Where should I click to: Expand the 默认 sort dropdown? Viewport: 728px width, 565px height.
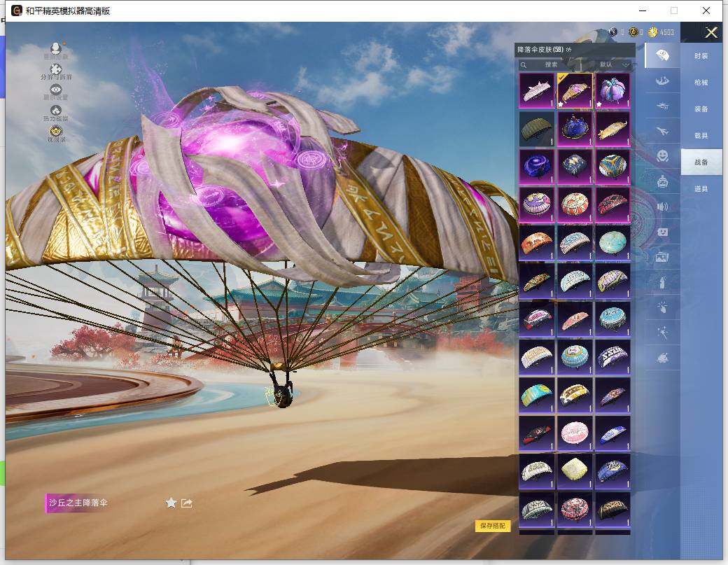(x=615, y=64)
